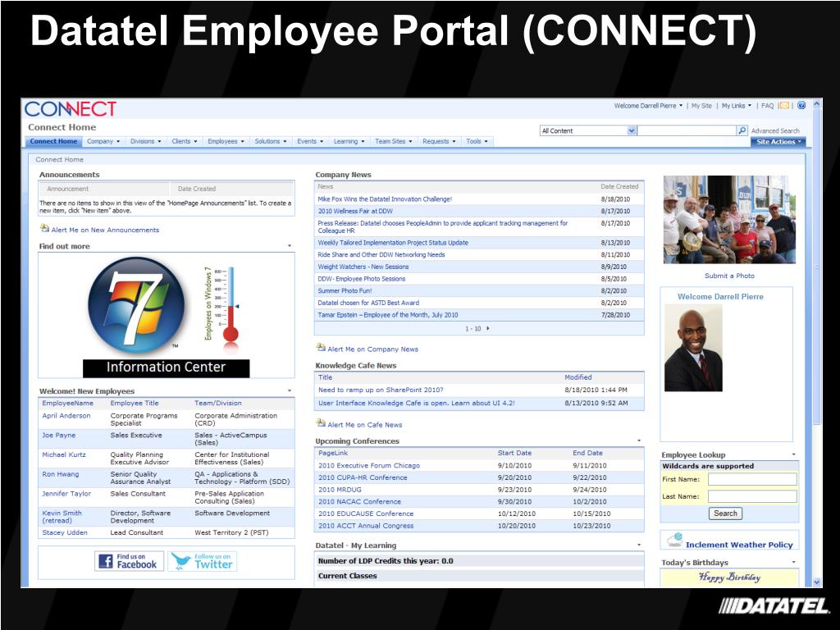This screenshot has height=630, width=840.
Task: Click the Information Center banner
Action: pyautogui.click(x=166, y=367)
